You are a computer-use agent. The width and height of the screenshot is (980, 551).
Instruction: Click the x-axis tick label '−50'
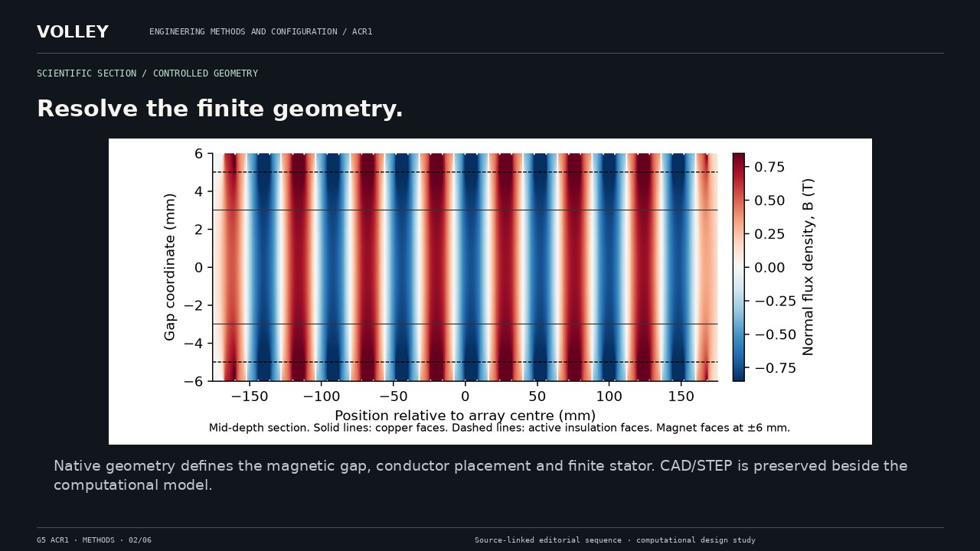coord(393,396)
